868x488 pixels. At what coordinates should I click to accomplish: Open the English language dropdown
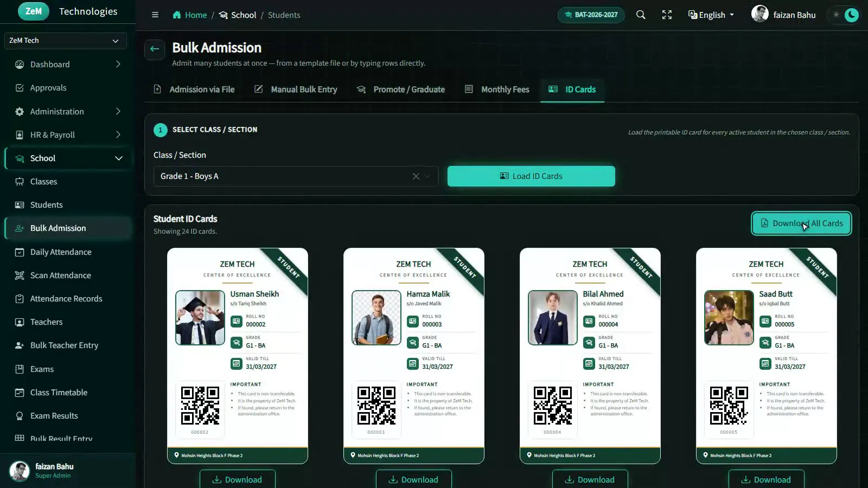711,15
